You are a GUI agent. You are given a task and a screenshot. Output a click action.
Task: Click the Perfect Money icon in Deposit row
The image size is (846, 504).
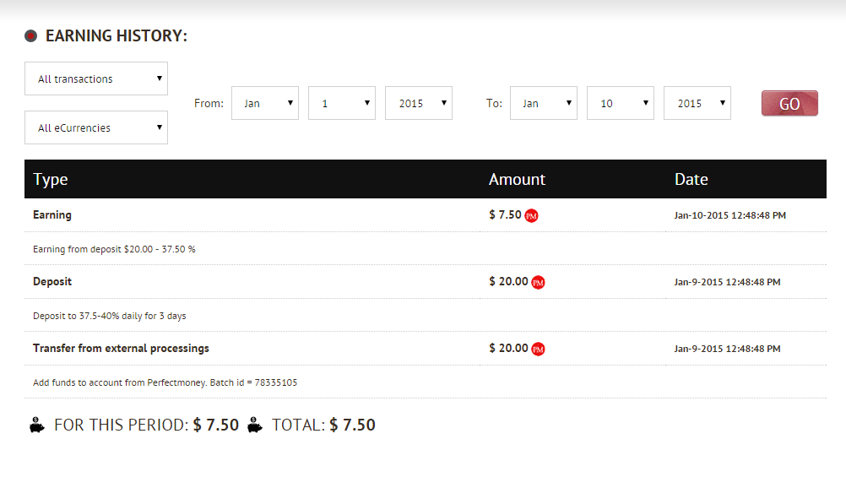538,283
